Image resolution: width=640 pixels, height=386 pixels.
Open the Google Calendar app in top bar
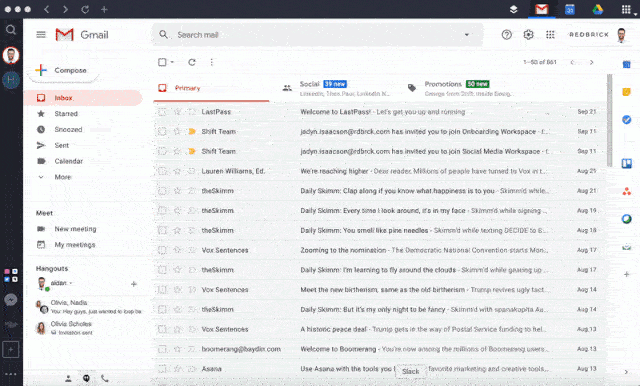coord(569,9)
